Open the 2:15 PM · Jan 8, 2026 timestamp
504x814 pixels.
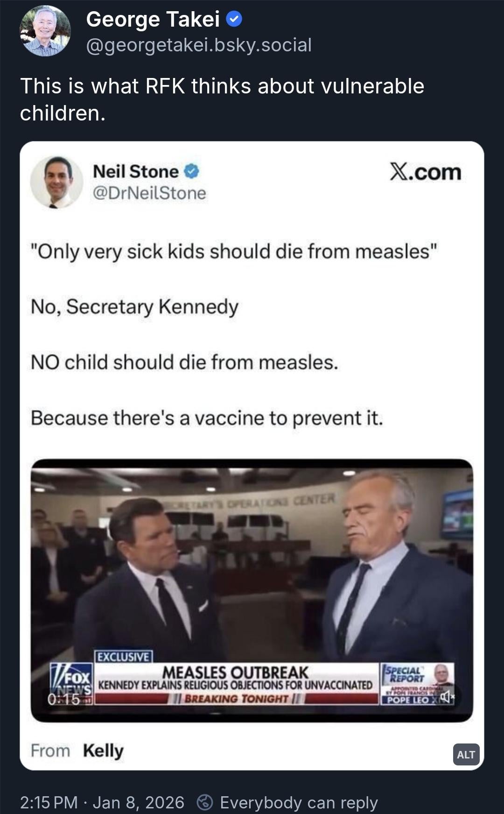[102, 802]
